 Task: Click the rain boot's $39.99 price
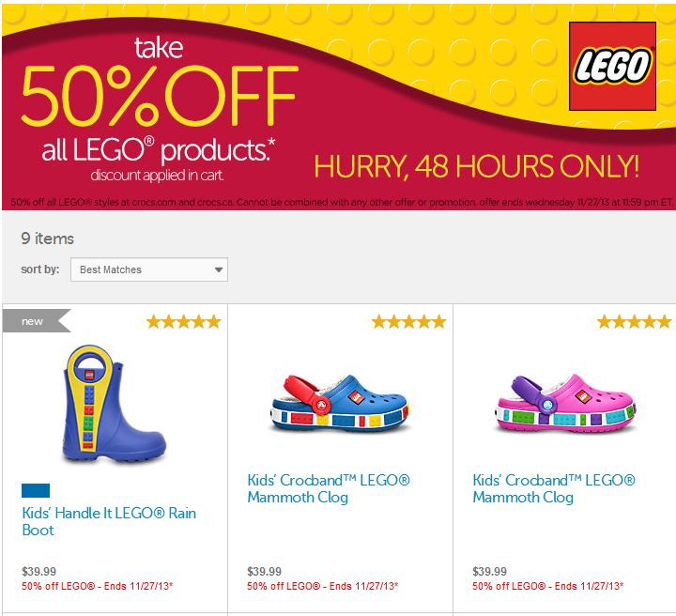(38, 571)
